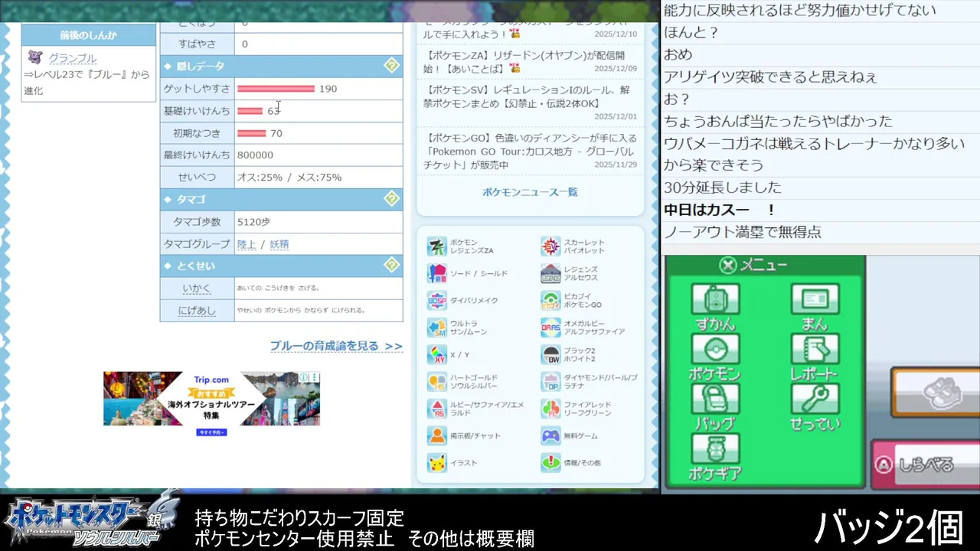Open the Ultra Sun Moon icon
The image size is (980, 551).
point(437,328)
